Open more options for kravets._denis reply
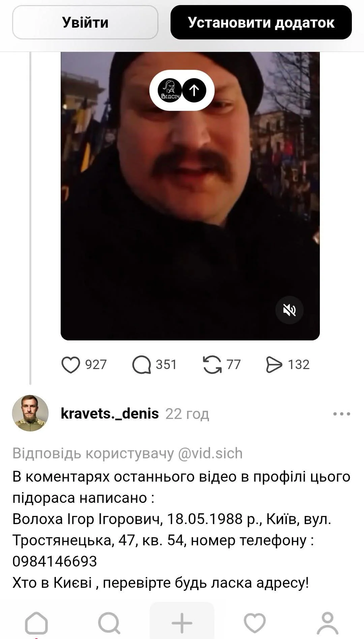 coord(341,414)
